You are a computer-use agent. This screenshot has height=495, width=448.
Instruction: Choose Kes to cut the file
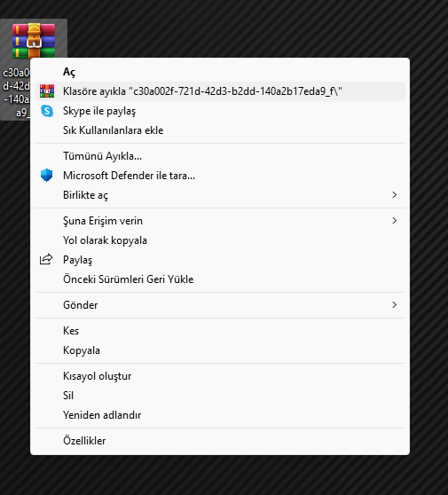220,331
